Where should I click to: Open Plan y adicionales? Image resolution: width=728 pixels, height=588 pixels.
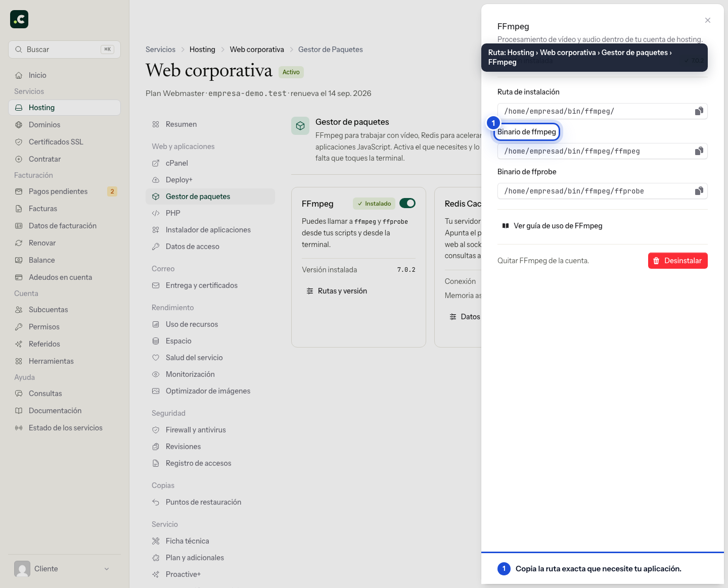pyautogui.click(x=210, y=558)
